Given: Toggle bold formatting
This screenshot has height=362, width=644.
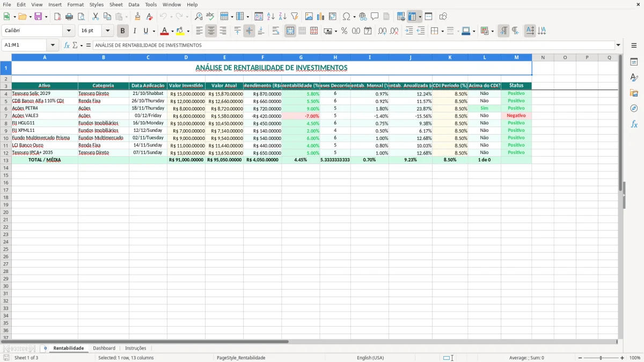Looking at the screenshot, I should 123,31.
